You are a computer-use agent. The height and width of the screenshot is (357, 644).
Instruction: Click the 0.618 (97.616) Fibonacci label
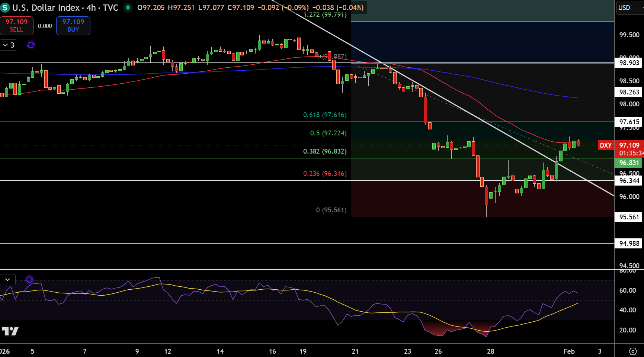click(x=325, y=115)
